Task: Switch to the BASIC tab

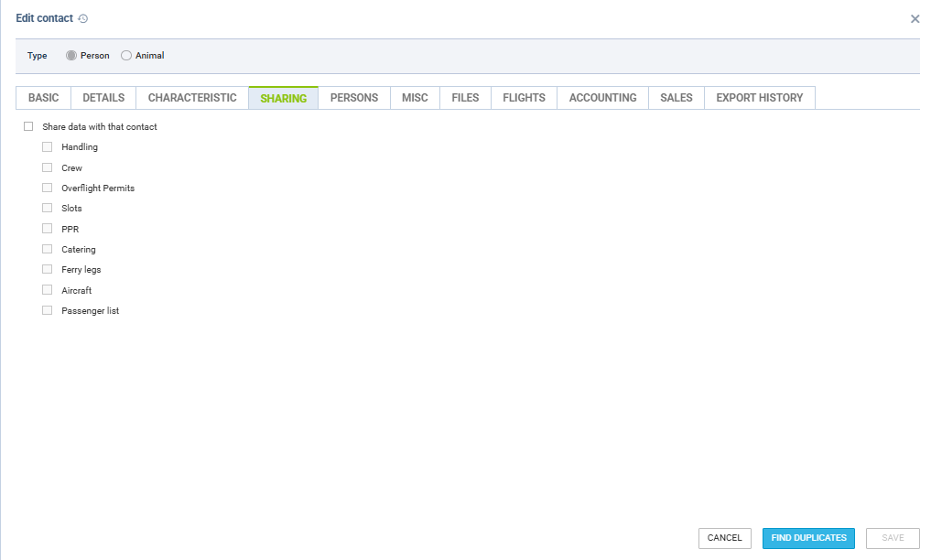Action: coord(43,98)
